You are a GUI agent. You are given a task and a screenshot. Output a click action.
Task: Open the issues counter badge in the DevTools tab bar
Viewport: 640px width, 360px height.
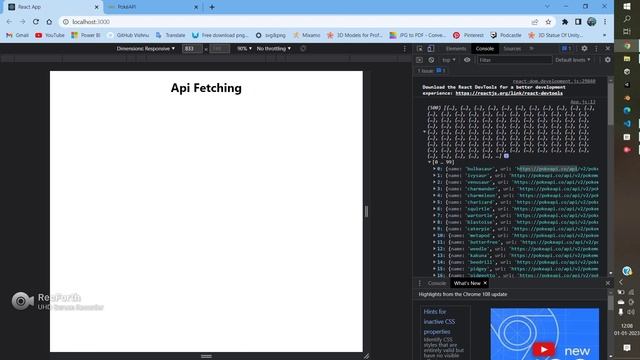click(x=566, y=49)
